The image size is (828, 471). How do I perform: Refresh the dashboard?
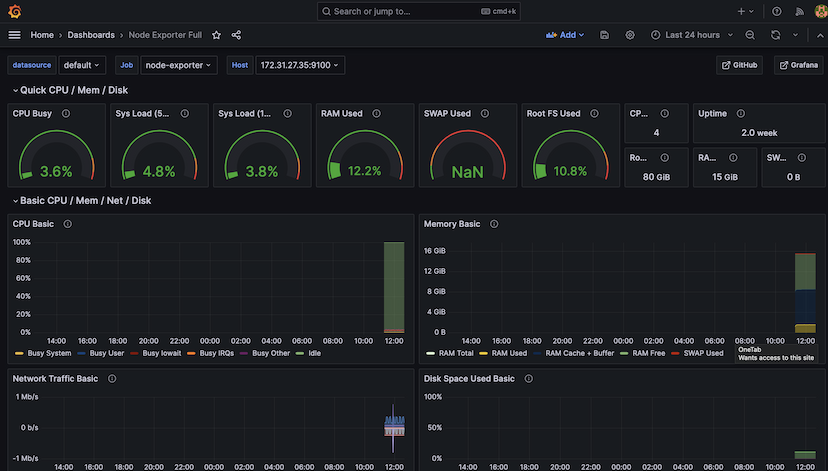coord(775,35)
